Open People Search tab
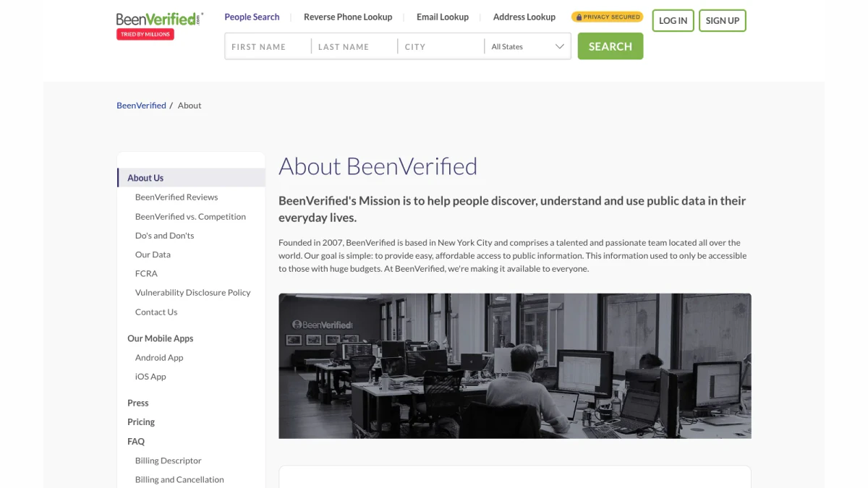 click(x=252, y=17)
